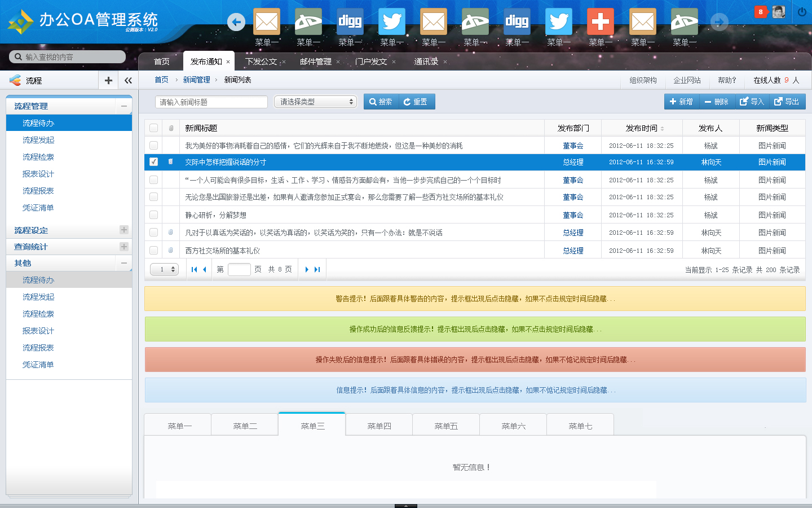The height and width of the screenshot is (508, 812).
Task: Check the select-all checkbox in table header
Action: [153, 128]
